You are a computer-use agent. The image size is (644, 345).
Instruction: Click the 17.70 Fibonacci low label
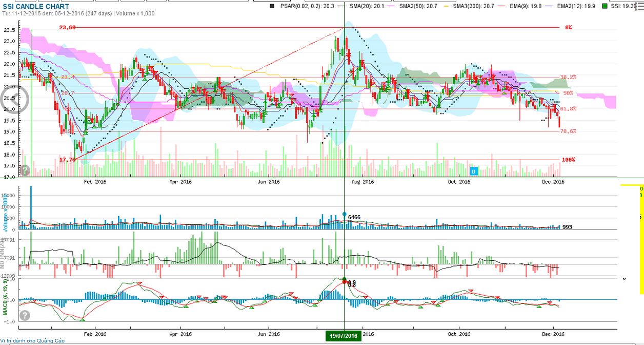pyautogui.click(x=67, y=160)
